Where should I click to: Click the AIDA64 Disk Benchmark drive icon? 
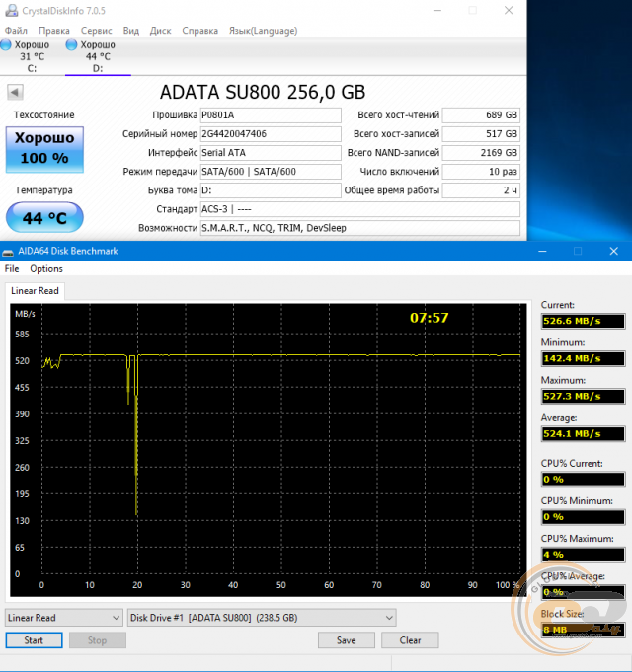click(x=8, y=252)
